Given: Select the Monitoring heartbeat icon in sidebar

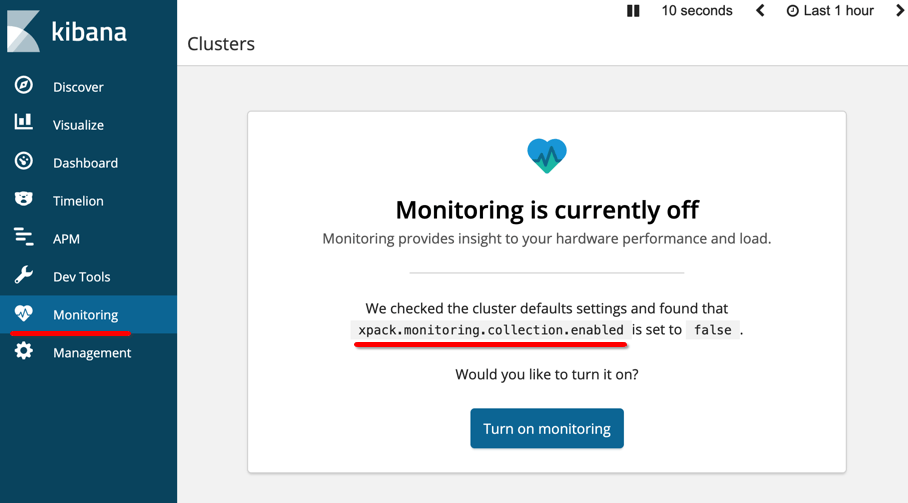Looking at the screenshot, I should (x=24, y=313).
